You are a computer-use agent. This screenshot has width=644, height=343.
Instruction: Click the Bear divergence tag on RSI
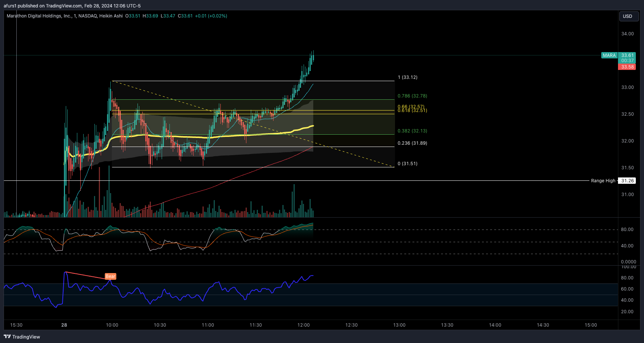[110, 276]
